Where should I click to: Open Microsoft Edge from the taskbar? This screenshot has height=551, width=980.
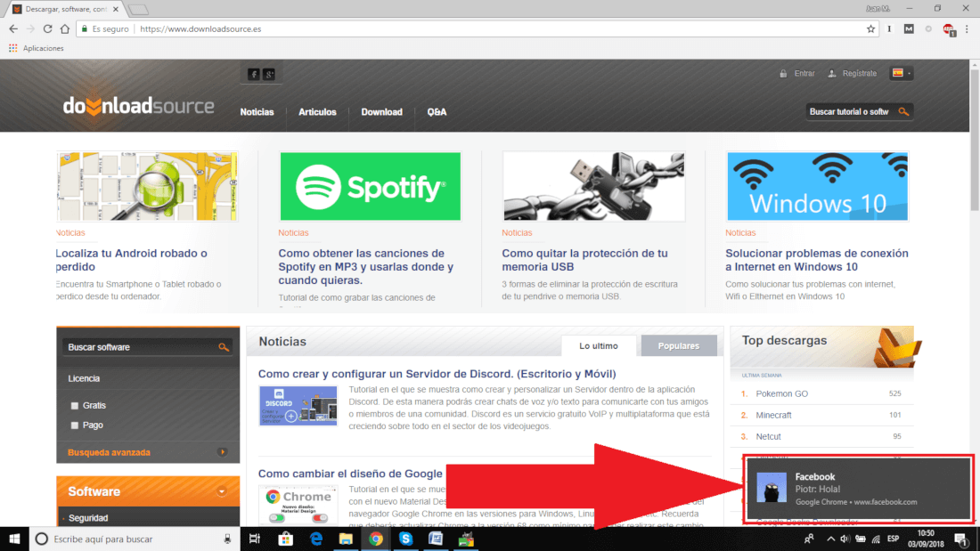pos(315,539)
